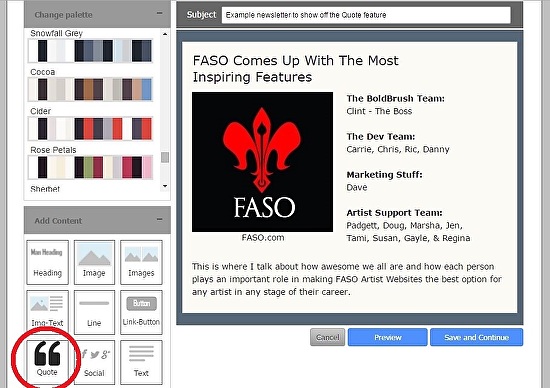Collapse the Add Content panel
550x388 pixels.
click(x=160, y=220)
